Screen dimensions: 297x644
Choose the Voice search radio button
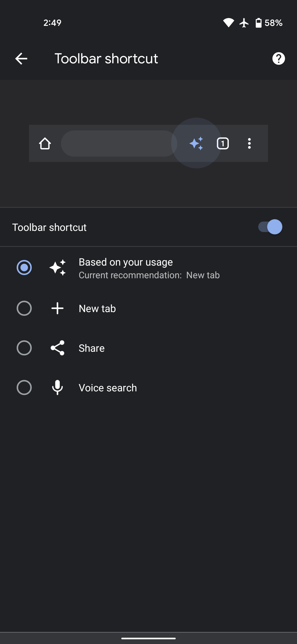point(24,388)
